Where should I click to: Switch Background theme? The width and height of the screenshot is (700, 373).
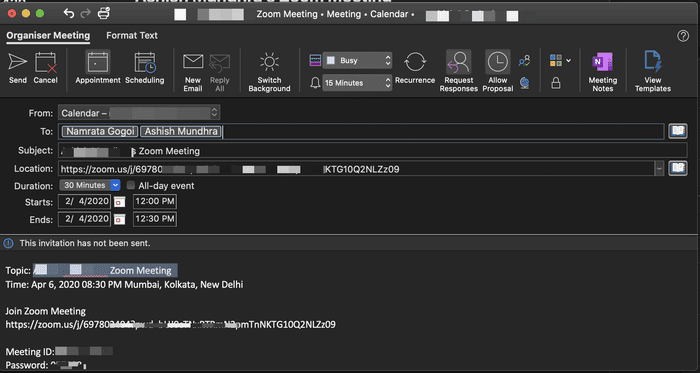click(x=269, y=72)
